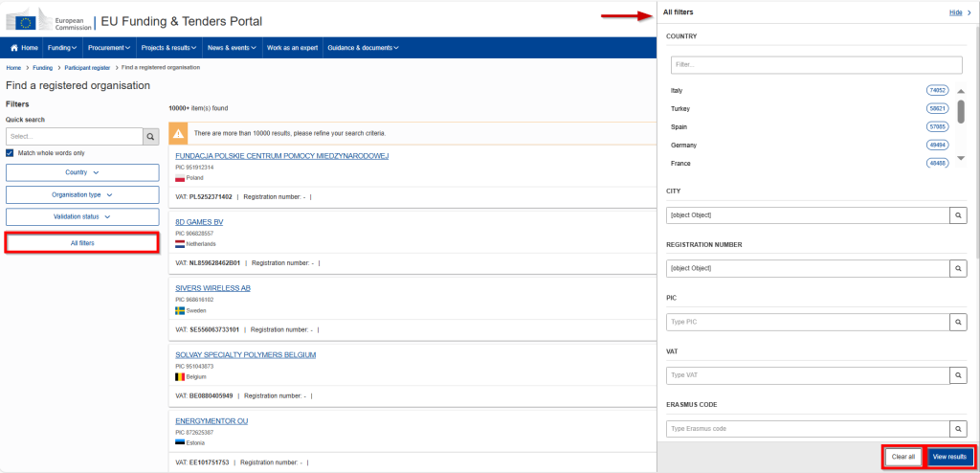Click the 74052 count badge for Italy
Viewport: 980px width, 473px height.
tap(938, 91)
